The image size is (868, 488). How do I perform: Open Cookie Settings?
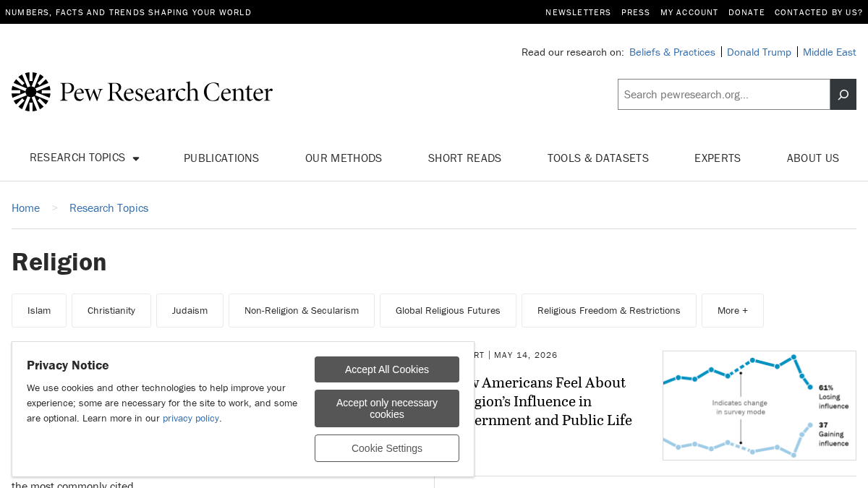[x=387, y=448]
